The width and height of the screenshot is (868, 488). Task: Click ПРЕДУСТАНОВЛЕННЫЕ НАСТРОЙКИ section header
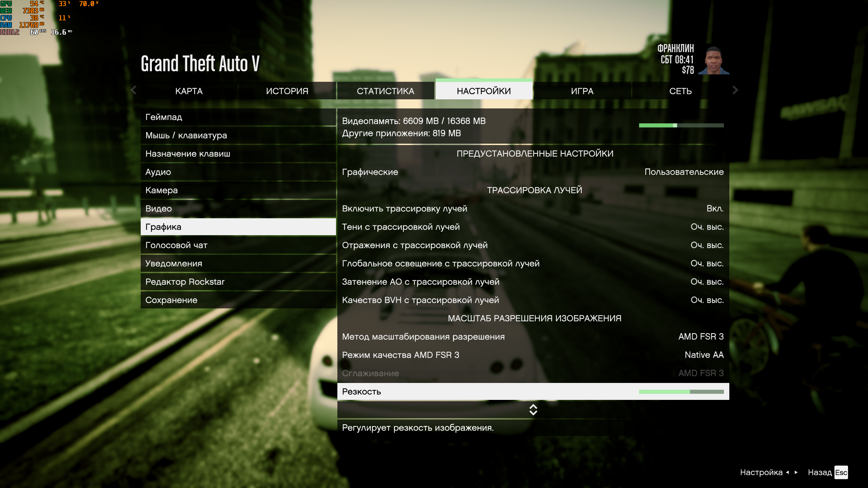point(535,154)
